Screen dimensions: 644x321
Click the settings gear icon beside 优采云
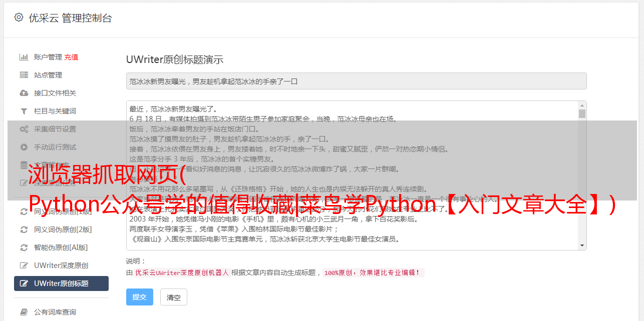click(x=19, y=17)
